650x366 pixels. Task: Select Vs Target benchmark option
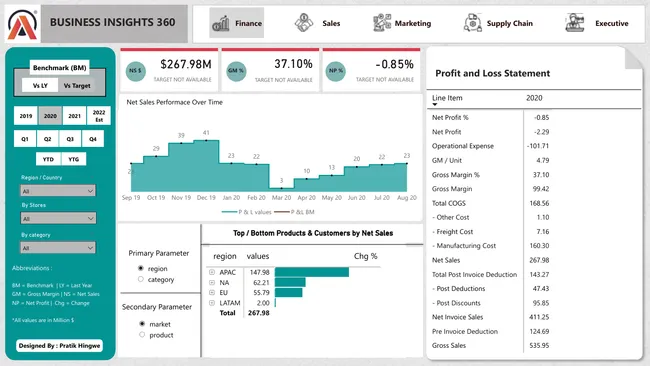point(77,85)
